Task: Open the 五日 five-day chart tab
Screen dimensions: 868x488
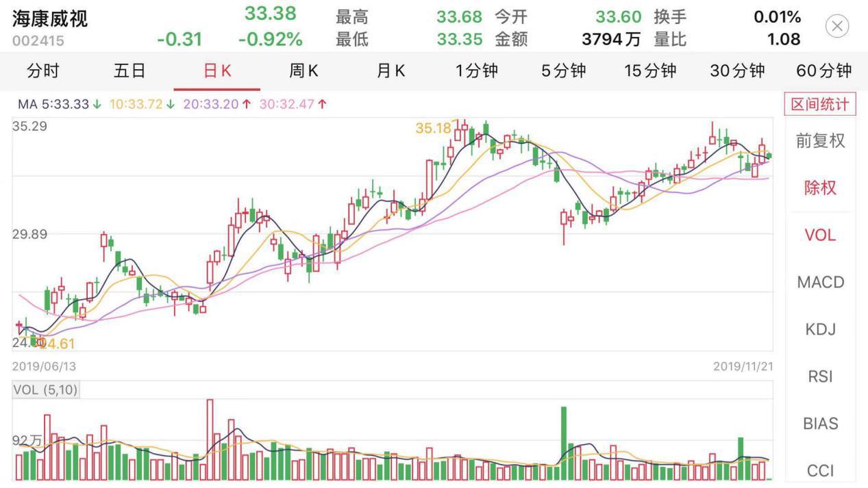Action: point(129,70)
